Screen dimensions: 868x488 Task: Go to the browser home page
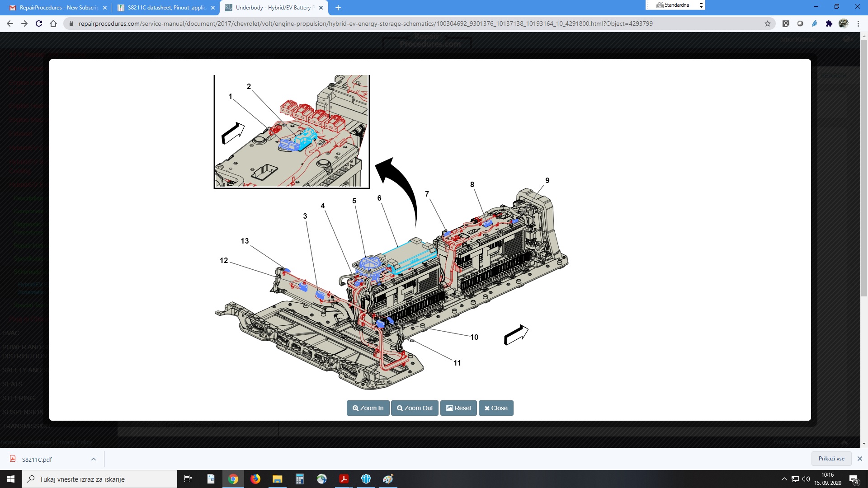[53, 23]
